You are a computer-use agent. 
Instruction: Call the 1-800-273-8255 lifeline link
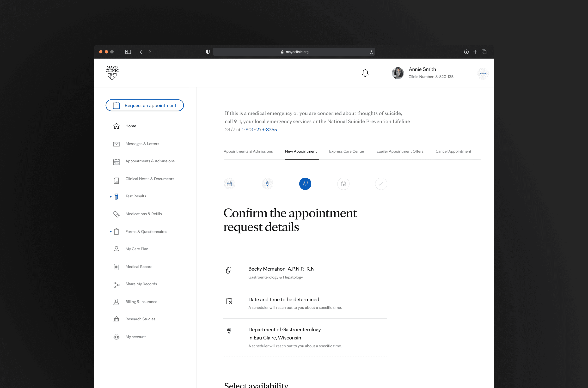[x=259, y=130]
